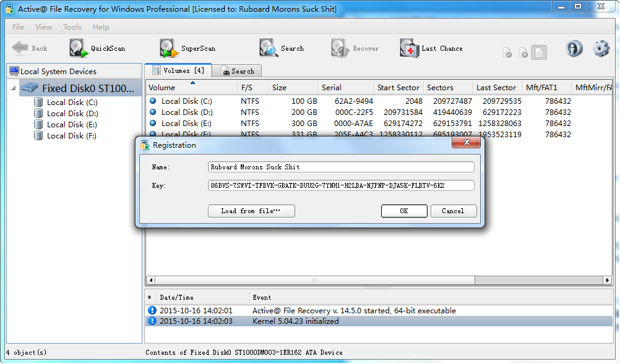
Task: Open settings with the gear icon
Action: (601, 49)
